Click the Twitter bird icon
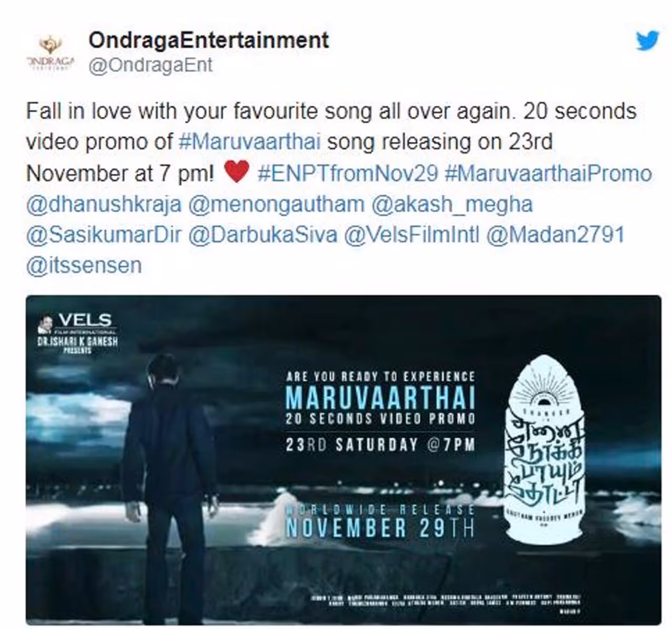The image size is (672, 629). click(647, 40)
